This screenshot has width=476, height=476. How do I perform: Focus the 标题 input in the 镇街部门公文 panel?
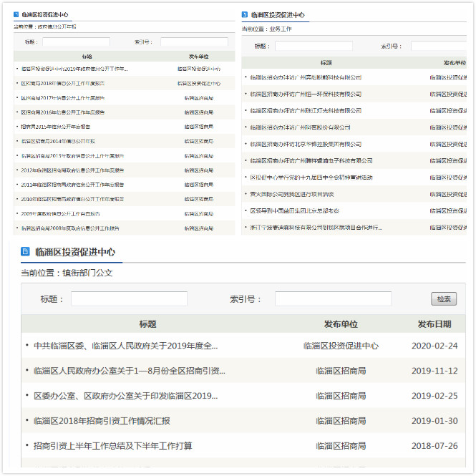click(x=129, y=298)
